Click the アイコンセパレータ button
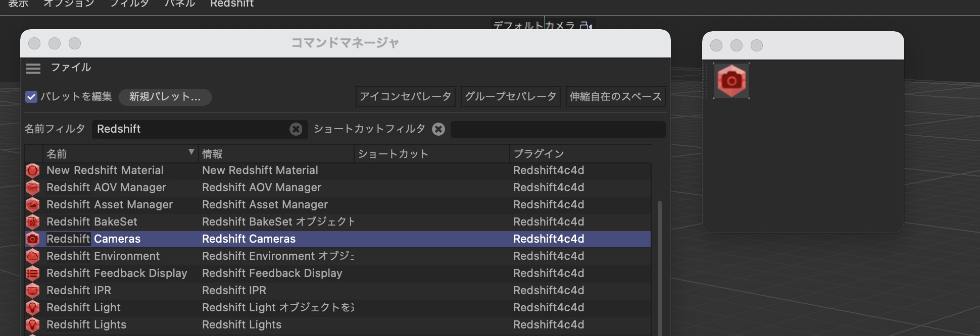 406,97
